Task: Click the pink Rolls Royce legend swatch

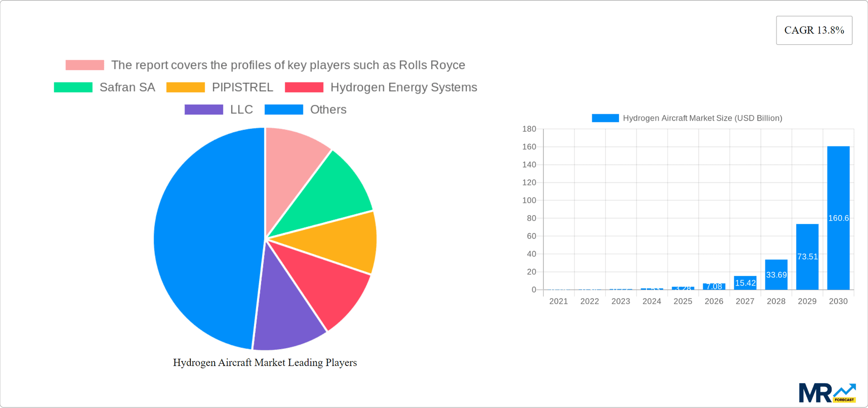Action: pos(84,65)
